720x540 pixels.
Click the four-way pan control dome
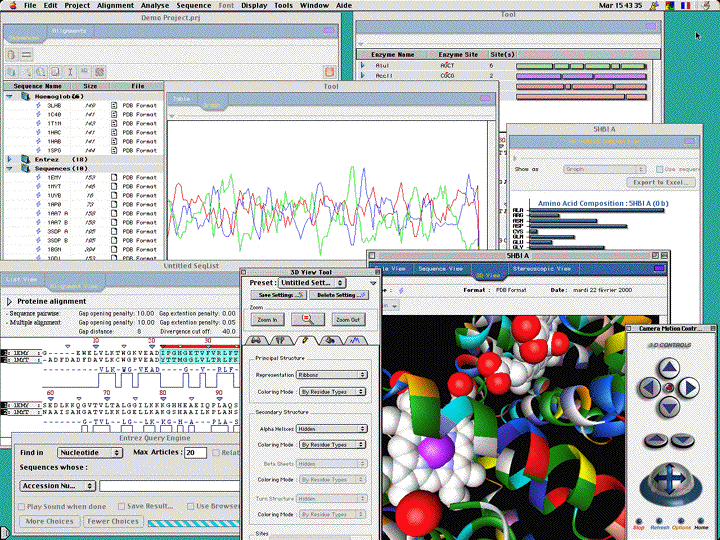pyautogui.click(x=669, y=481)
